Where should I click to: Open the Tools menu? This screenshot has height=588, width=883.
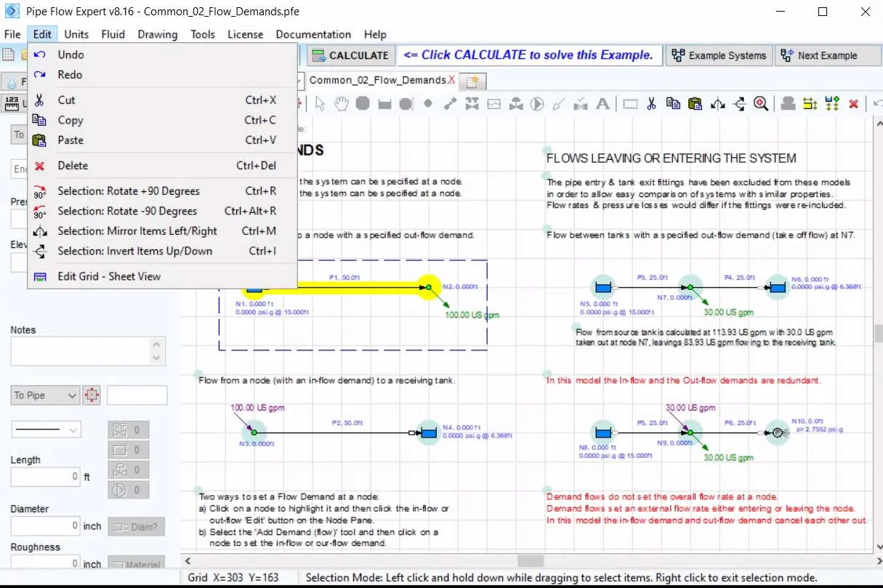[203, 34]
